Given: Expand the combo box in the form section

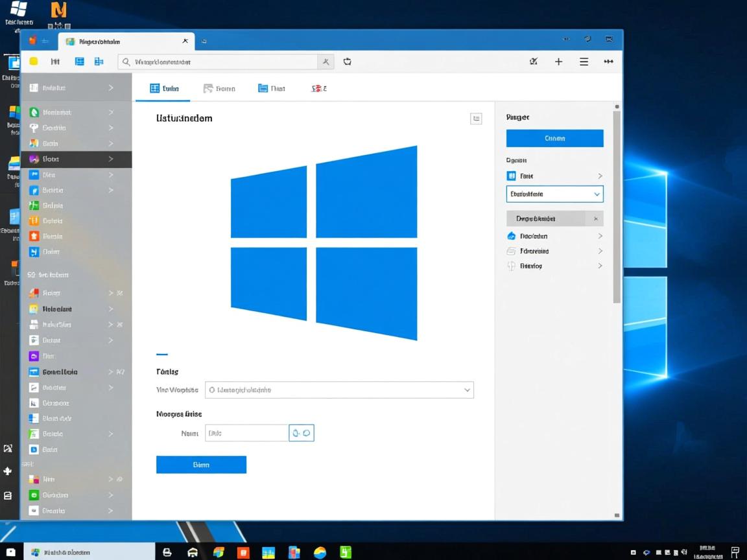Looking at the screenshot, I should (339, 390).
